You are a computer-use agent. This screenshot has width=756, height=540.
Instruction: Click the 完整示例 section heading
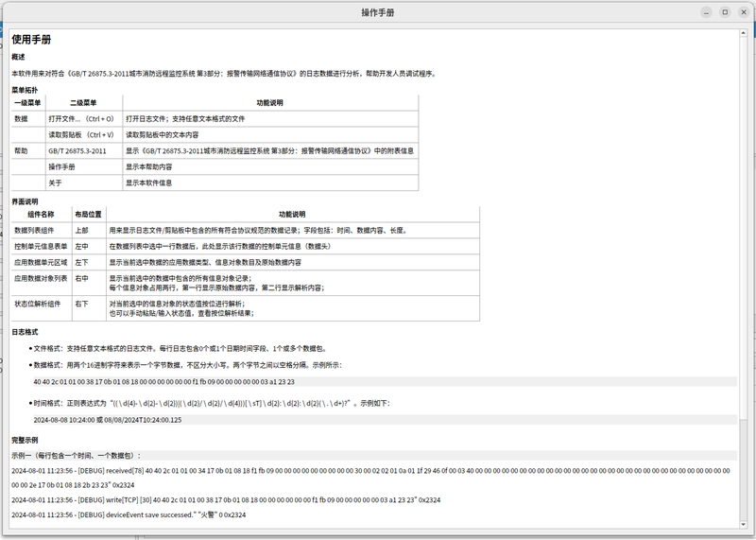pyautogui.click(x=25, y=440)
